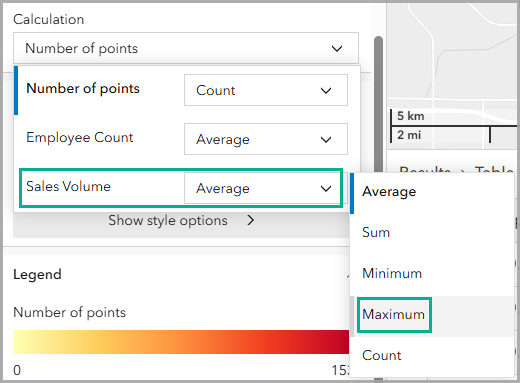Click the chevron next to Show style options
The image size is (520, 383).
pos(251,220)
